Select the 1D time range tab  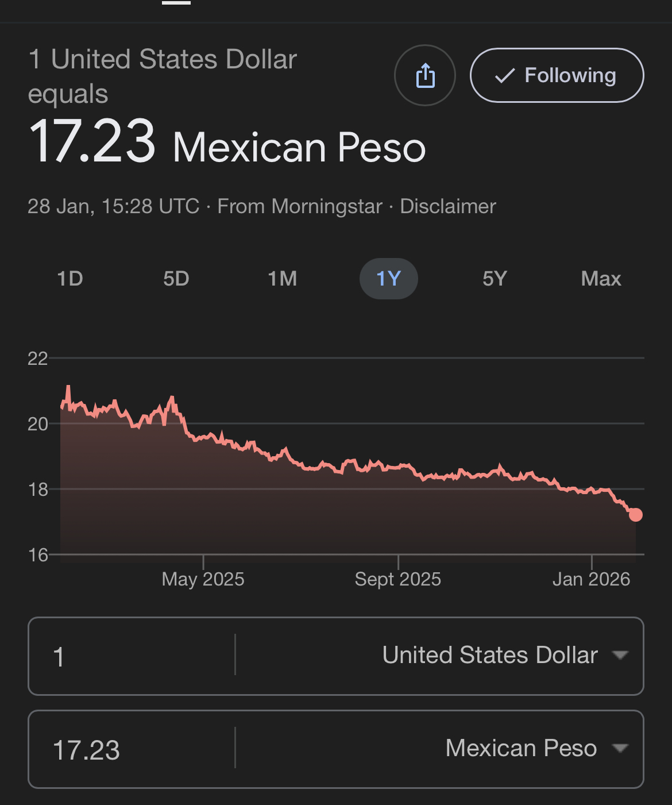(x=70, y=279)
